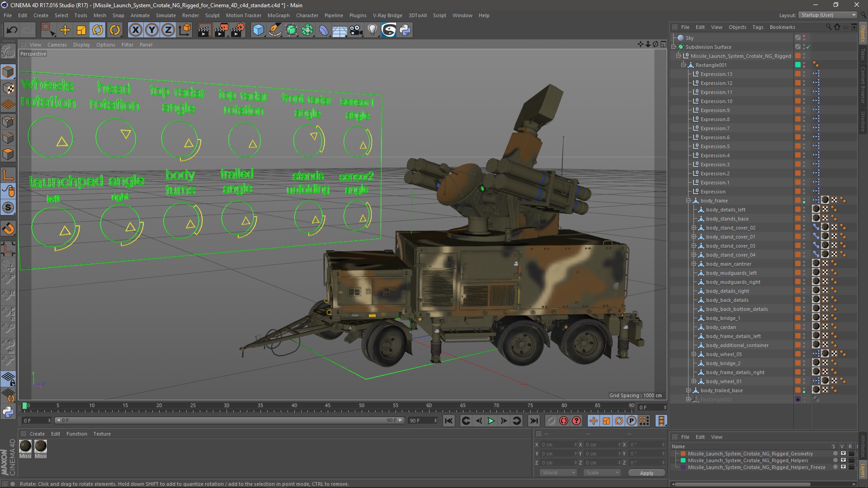Add a Camera object

(x=356, y=30)
